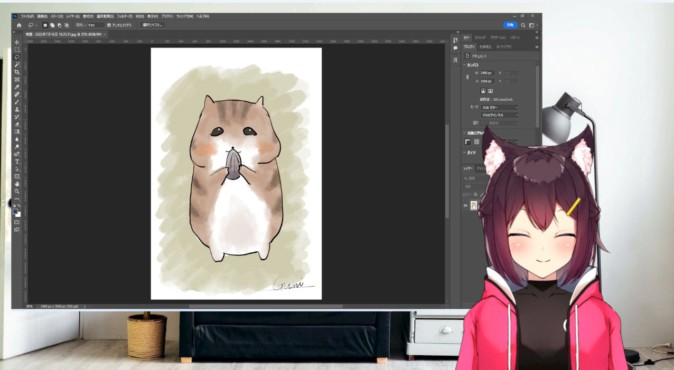Select the Eyedropper tool
The height and width of the screenshot is (370, 674).
[17, 87]
